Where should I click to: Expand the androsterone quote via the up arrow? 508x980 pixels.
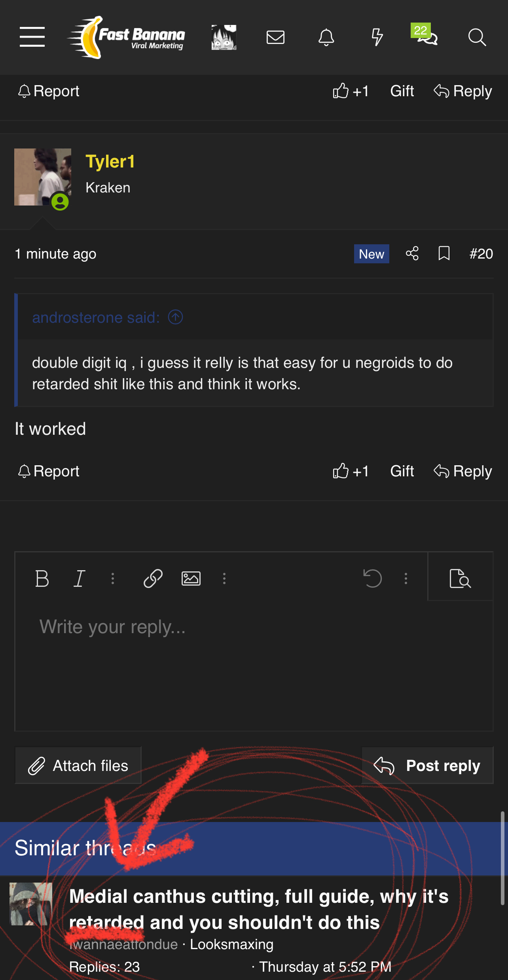tap(175, 317)
